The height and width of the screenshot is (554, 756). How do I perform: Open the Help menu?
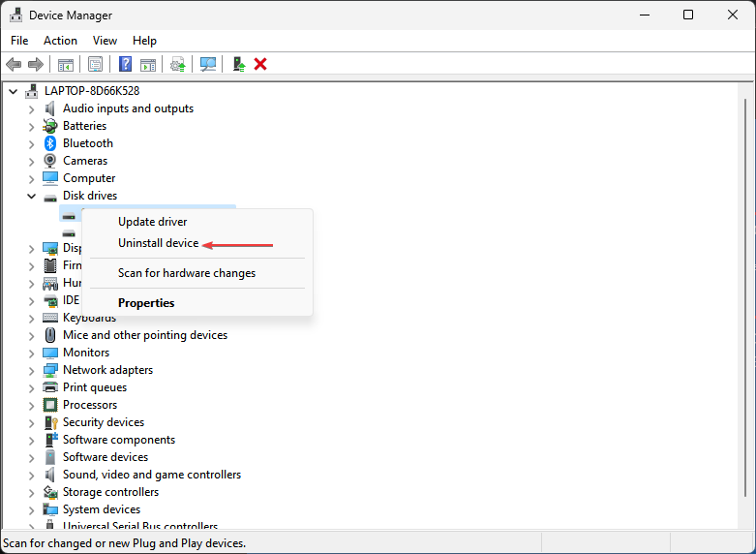point(144,41)
